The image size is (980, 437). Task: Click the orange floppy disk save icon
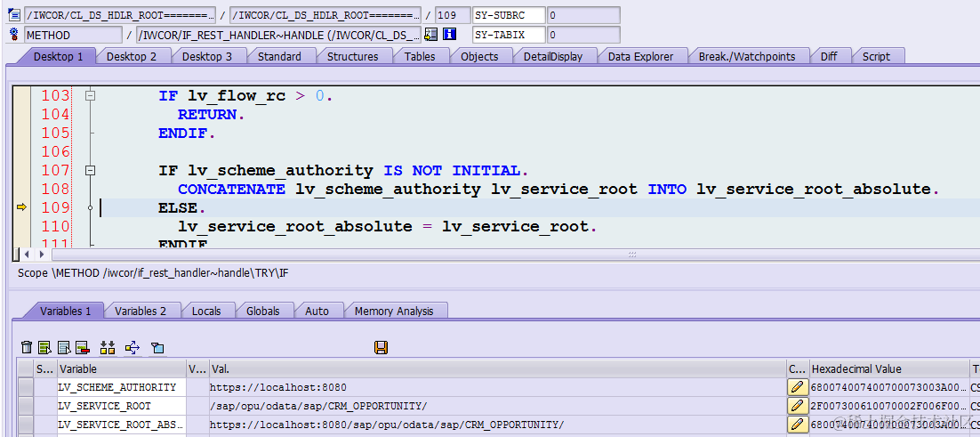click(381, 348)
